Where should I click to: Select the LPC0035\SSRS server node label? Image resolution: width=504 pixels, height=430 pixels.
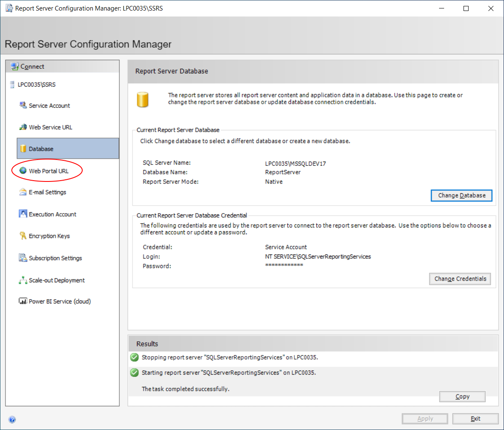point(36,84)
